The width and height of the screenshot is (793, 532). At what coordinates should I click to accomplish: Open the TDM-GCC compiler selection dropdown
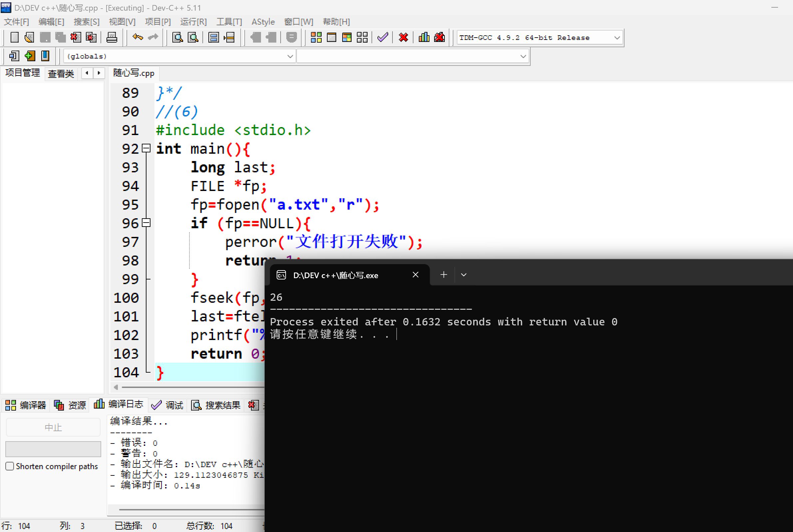pos(617,38)
